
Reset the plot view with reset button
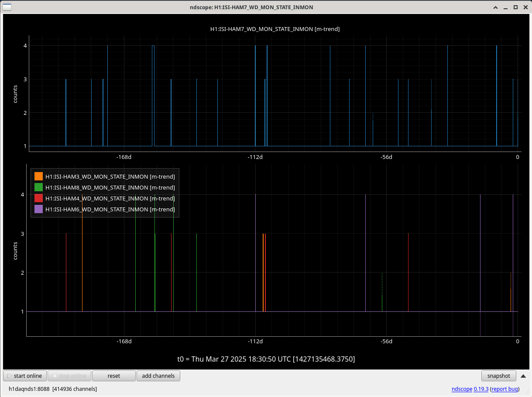[x=114, y=376]
